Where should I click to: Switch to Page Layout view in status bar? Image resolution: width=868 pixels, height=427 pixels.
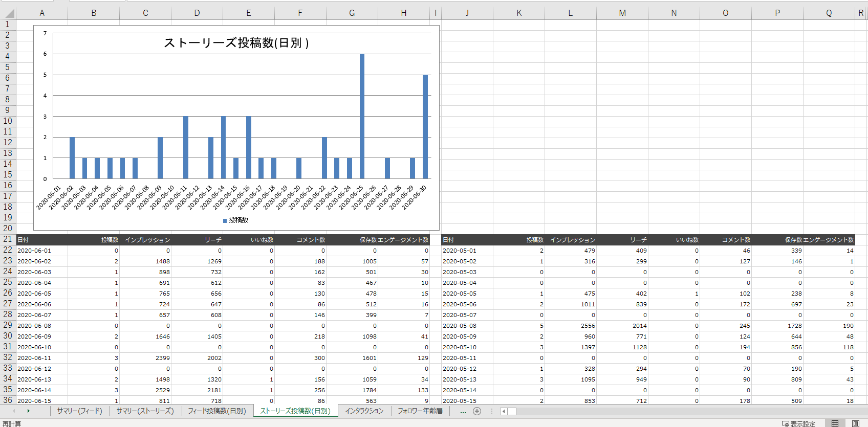tap(856, 423)
